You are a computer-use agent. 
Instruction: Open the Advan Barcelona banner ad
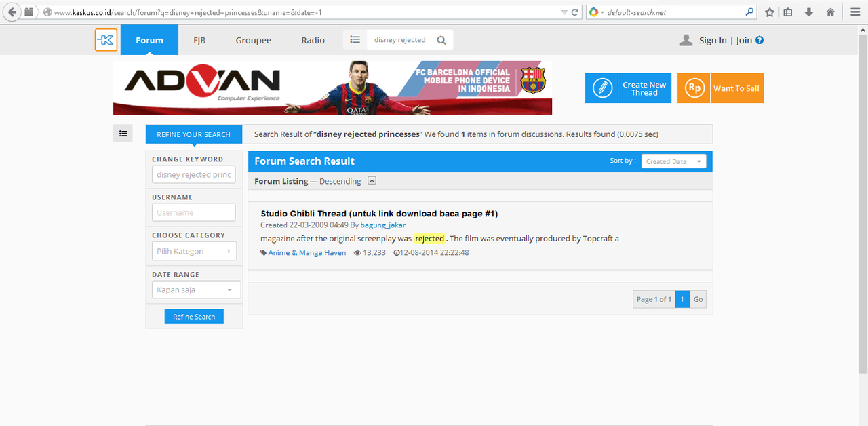pyautogui.click(x=332, y=88)
